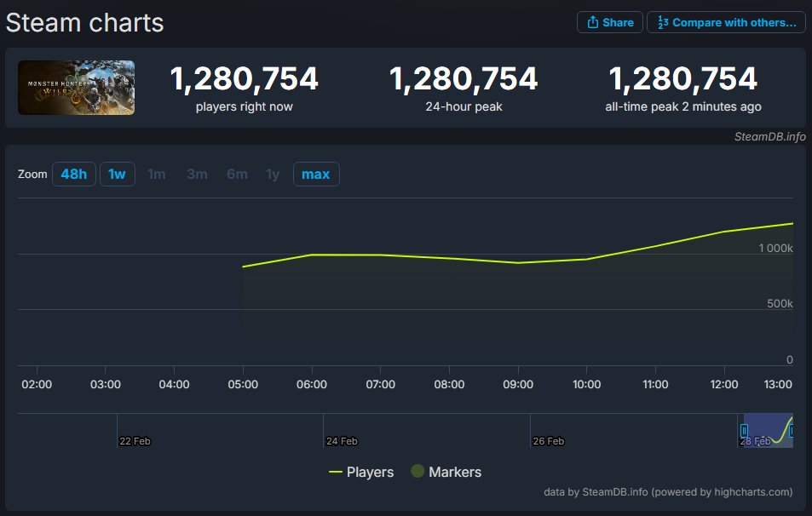The width and height of the screenshot is (812, 516).
Task: Click the 1 000k y-axis label
Action: coord(775,249)
